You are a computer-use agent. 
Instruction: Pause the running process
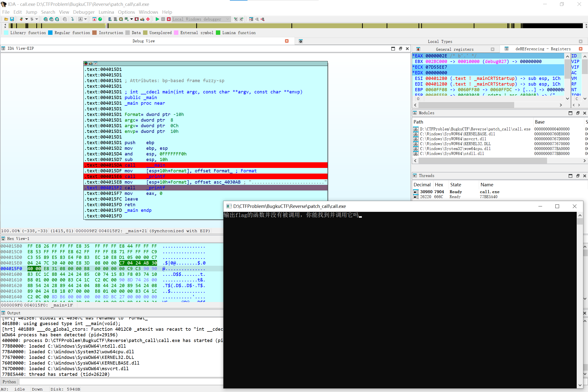164,19
